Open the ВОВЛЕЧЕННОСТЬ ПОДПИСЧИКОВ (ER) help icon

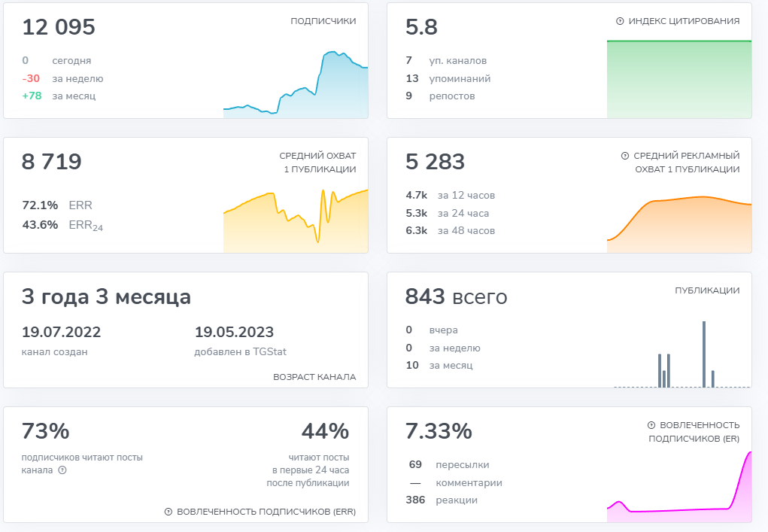(x=651, y=425)
